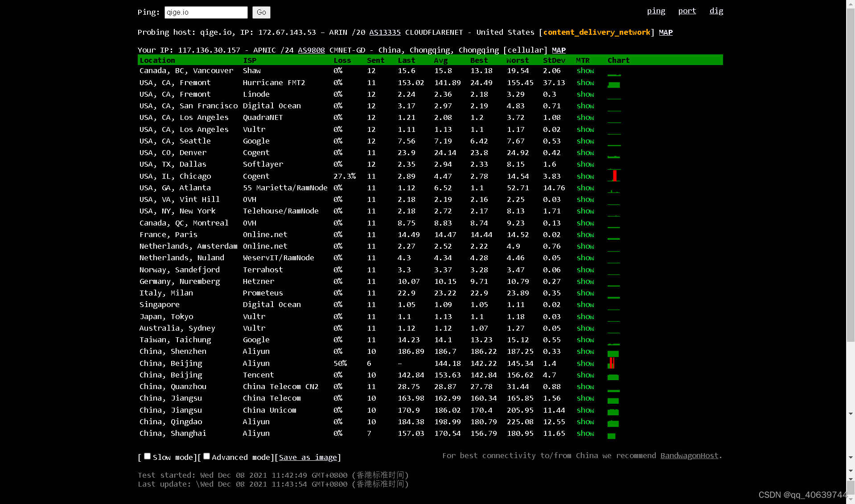Click Save as image link
Screen dimensions: 855x504
pos(308,457)
